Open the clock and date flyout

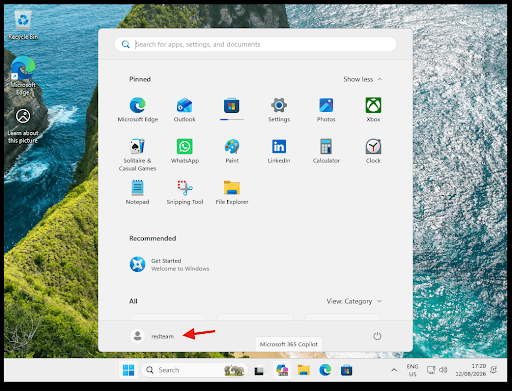point(471,370)
